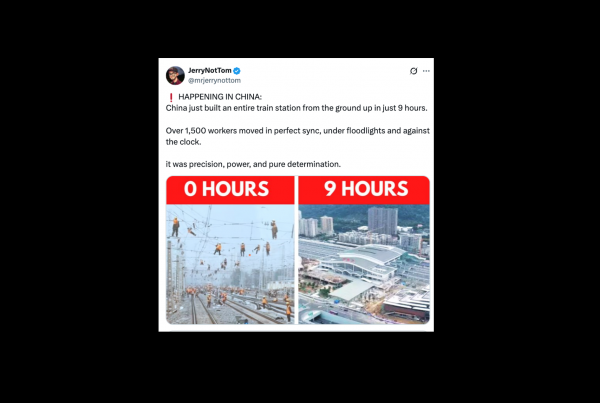Click the red exclamation mark emoji
600x403 pixels.
click(x=171, y=97)
